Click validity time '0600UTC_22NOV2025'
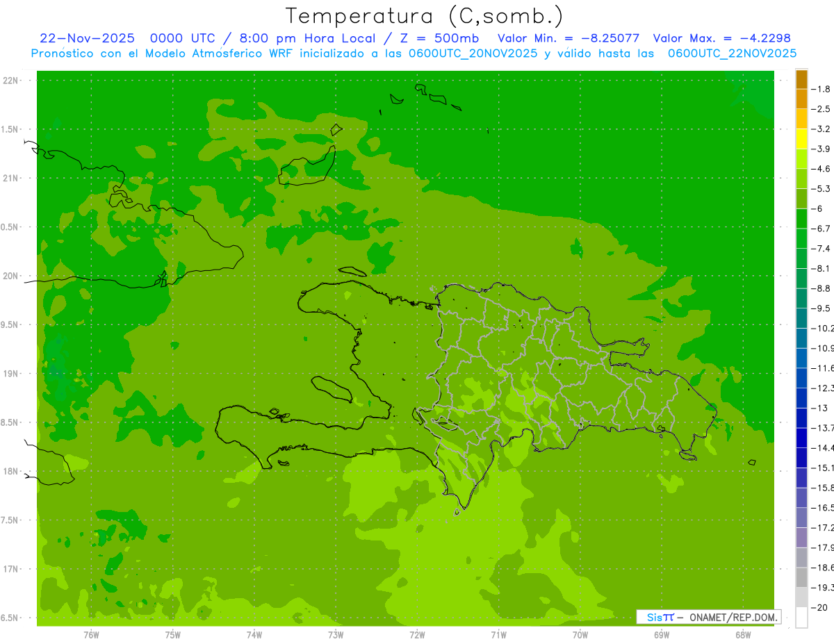This screenshot has height=644, width=834. coord(732,53)
